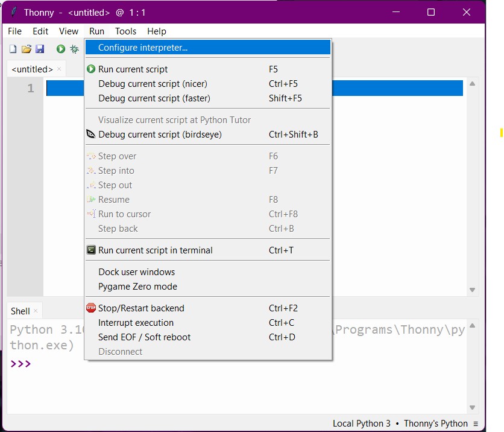
Task: Click the Debug bug toolbar icon
Action: click(x=75, y=49)
